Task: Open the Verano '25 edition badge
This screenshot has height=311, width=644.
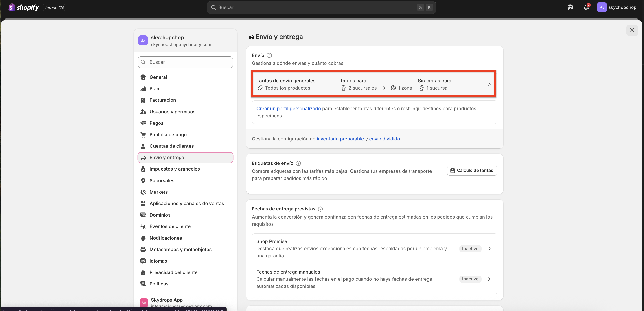Action: pyautogui.click(x=54, y=7)
